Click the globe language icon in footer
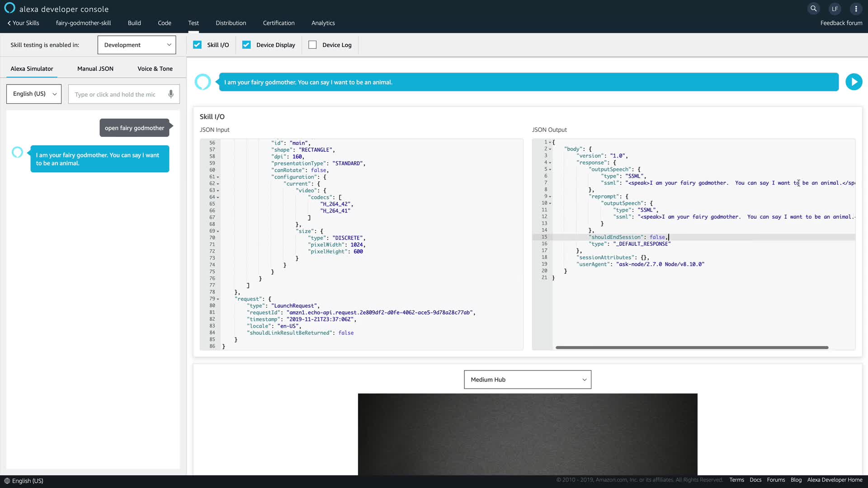This screenshot has width=868, height=488. click(x=7, y=481)
